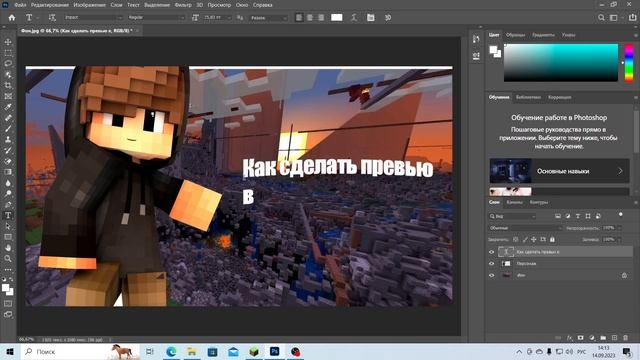The height and width of the screenshot is (360, 640).
Task: Select the Move tool
Action: click(x=8, y=42)
